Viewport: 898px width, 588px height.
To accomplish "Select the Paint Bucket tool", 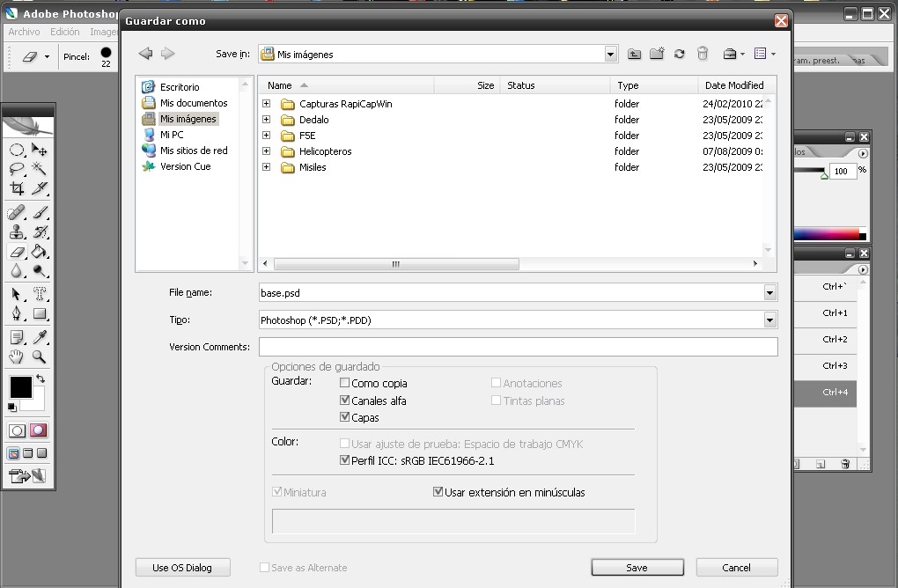I will point(39,252).
